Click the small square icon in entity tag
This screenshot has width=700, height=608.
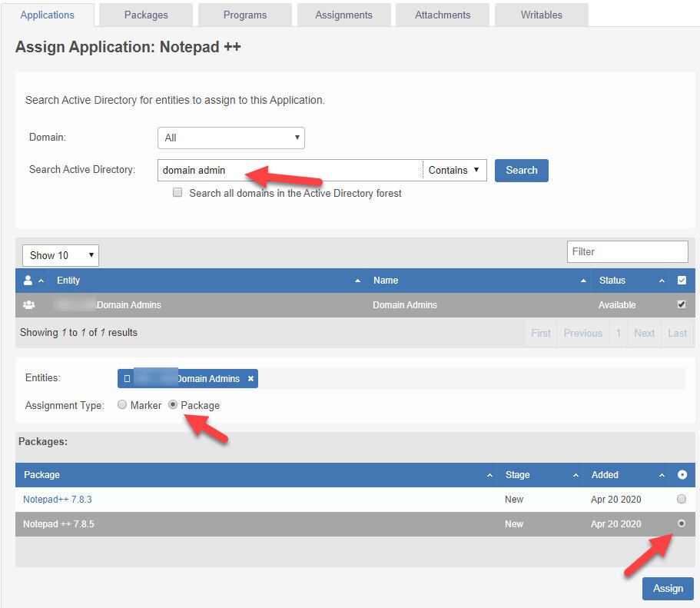pyautogui.click(x=128, y=379)
